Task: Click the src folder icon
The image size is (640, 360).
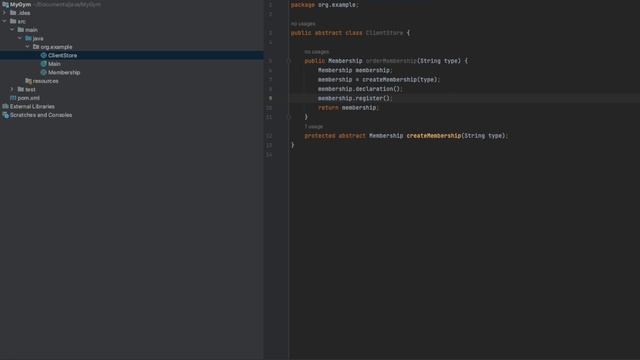Action: (13, 21)
